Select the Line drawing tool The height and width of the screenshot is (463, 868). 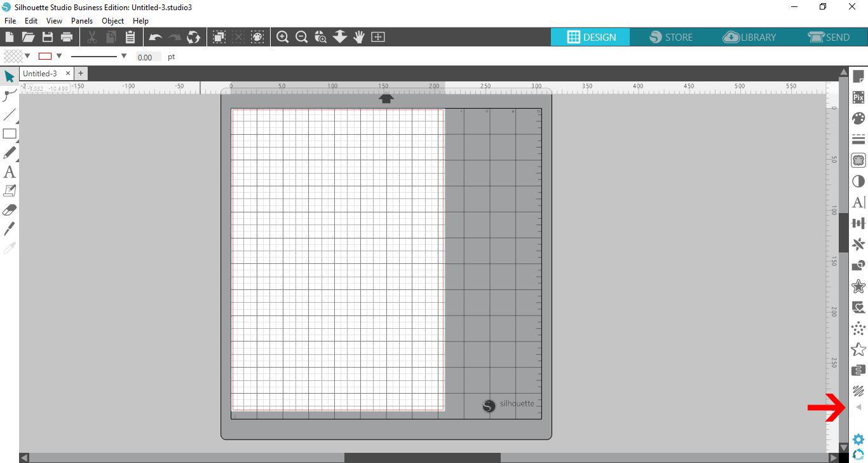point(10,114)
